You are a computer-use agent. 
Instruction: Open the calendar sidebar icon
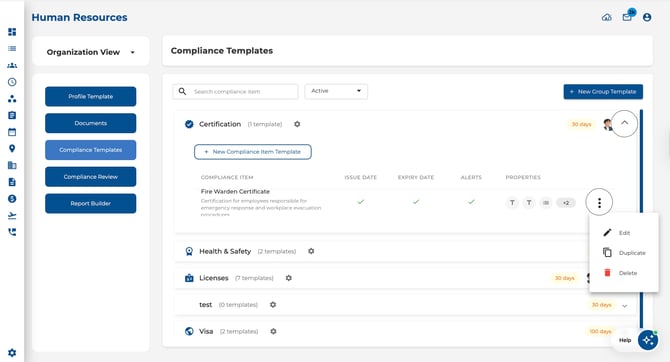pyautogui.click(x=12, y=132)
